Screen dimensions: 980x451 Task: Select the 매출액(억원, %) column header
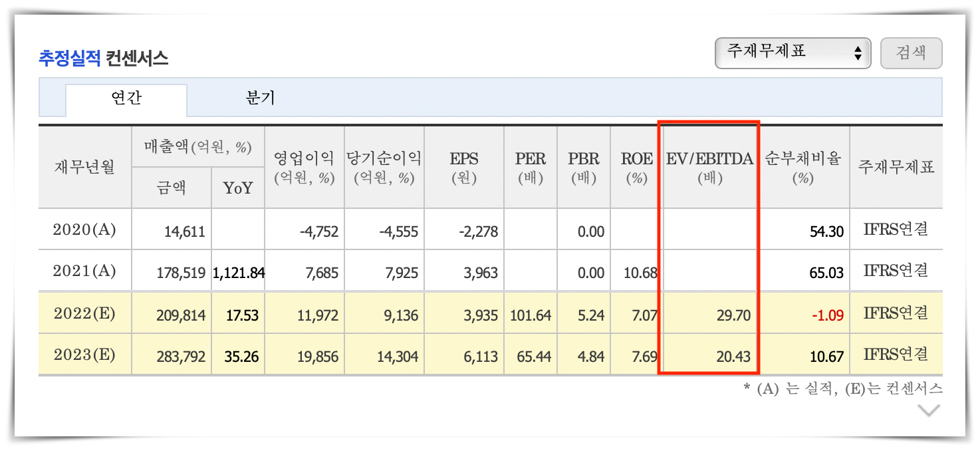point(198,148)
